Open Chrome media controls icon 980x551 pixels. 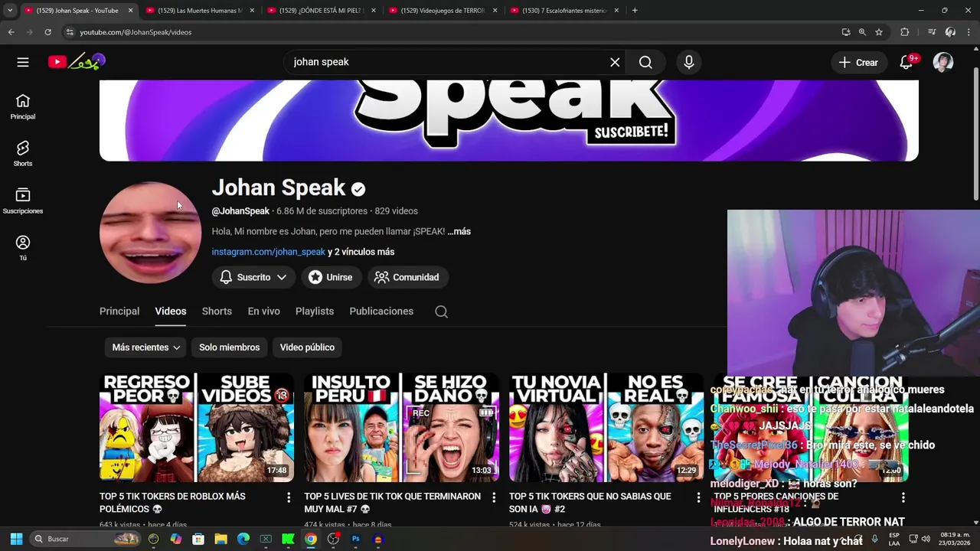(x=932, y=32)
